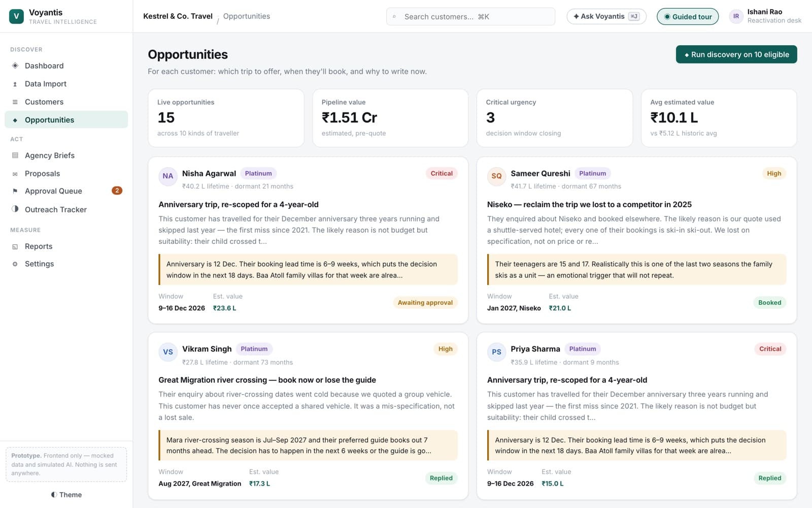The image size is (812, 508).
Task: Open the Dashboard page
Action: [x=66, y=66]
